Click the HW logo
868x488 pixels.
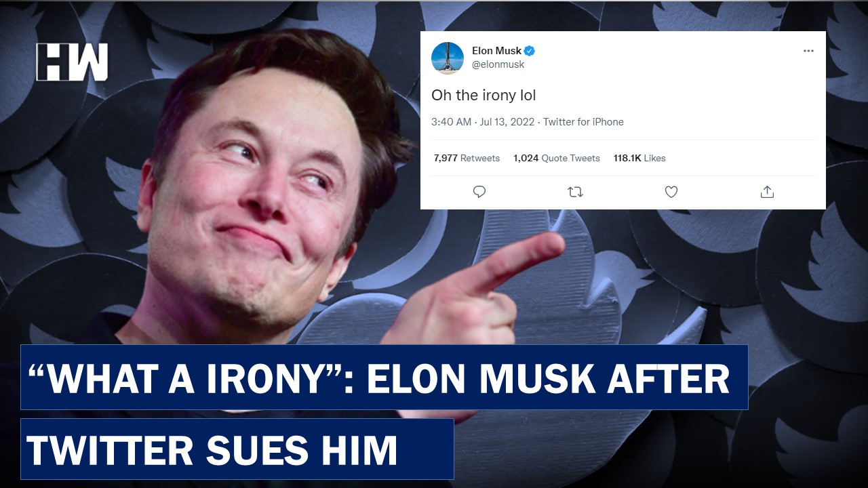tap(72, 62)
